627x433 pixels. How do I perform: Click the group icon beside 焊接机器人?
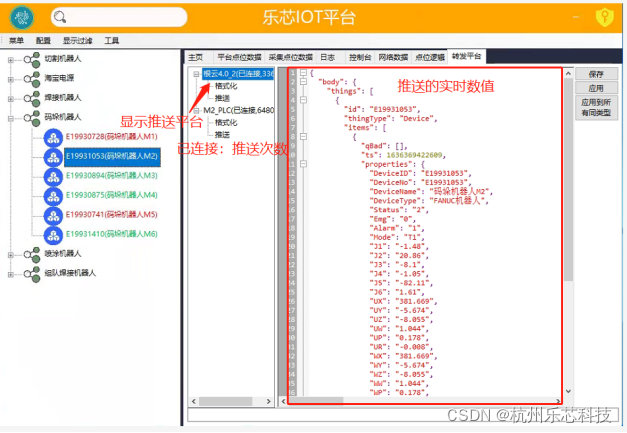point(32,98)
